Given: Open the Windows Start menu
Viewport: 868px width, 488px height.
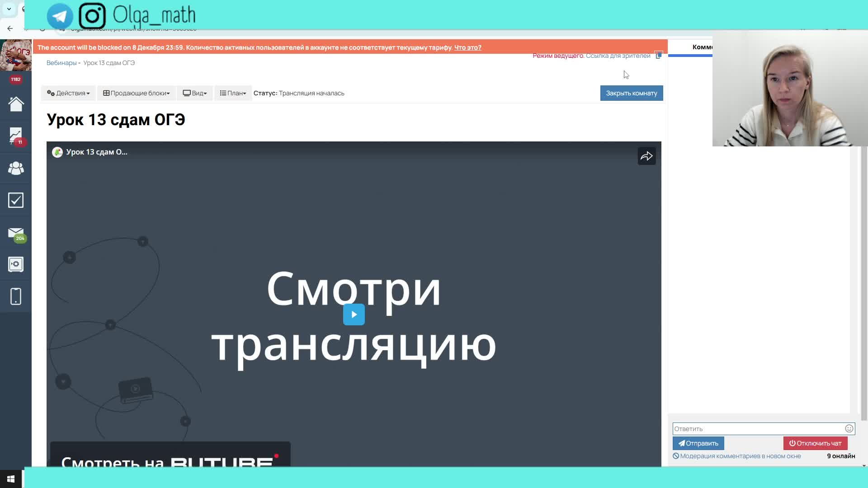Looking at the screenshot, I should tap(11, 479).
